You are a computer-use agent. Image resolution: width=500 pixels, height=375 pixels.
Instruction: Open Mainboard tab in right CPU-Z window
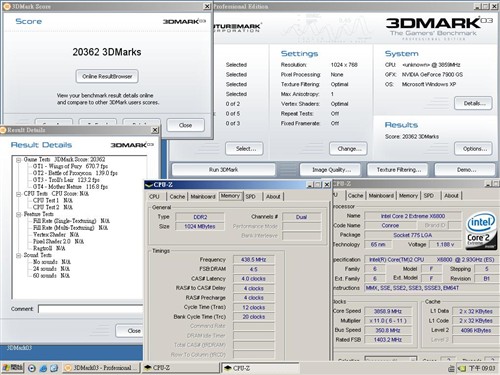tap(381, 196)
